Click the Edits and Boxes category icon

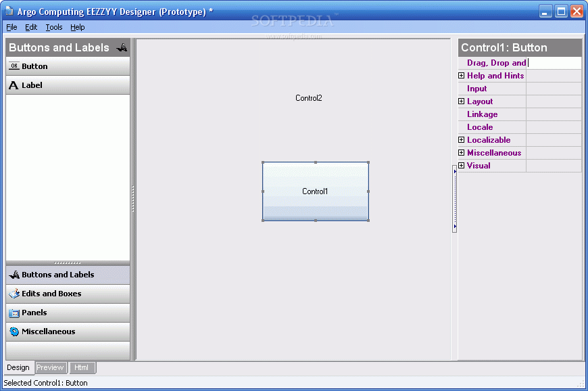click(14, 294)
